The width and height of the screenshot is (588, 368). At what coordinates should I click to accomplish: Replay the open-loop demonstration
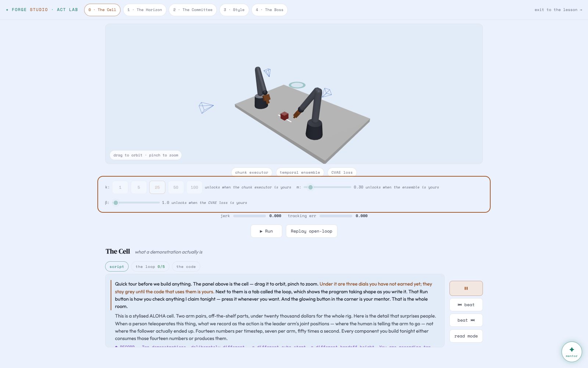[311, 231]
